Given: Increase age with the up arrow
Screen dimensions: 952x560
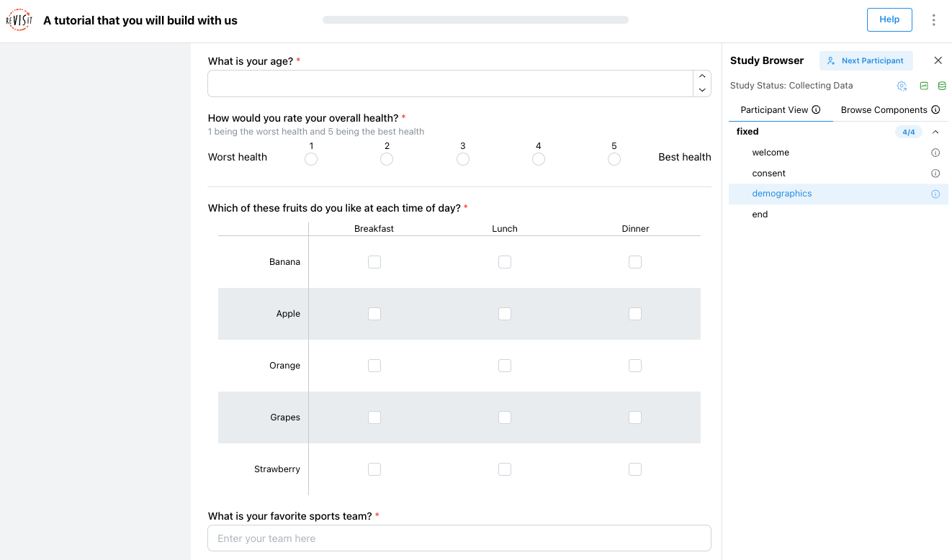Looking at the screenshot, I should 702,76.
